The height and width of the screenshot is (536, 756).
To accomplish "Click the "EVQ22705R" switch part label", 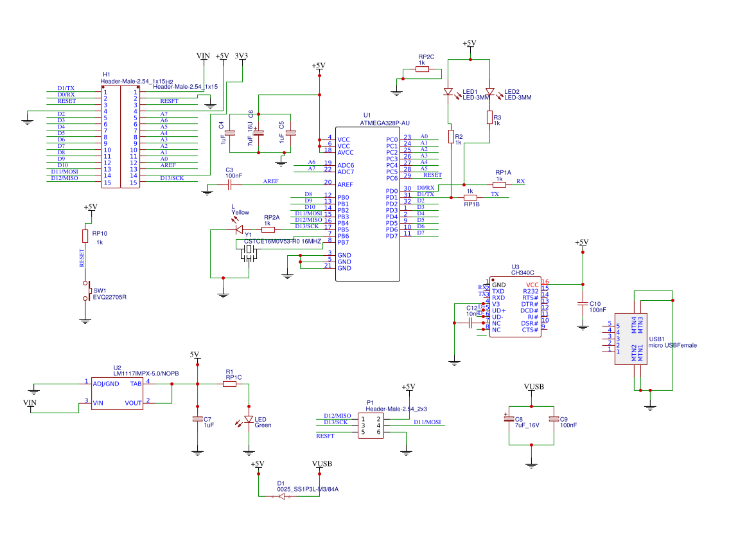I will point(109,297).
